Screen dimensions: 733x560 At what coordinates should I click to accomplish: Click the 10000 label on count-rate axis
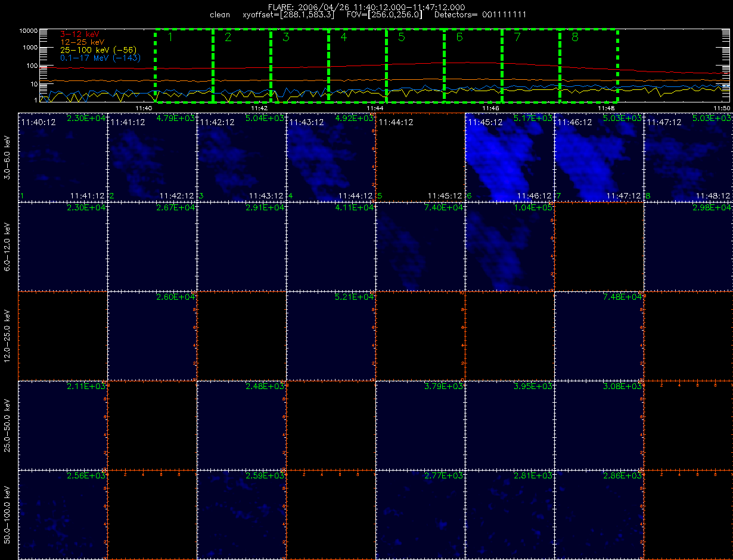pyautogui.click(x=28, y=30)
